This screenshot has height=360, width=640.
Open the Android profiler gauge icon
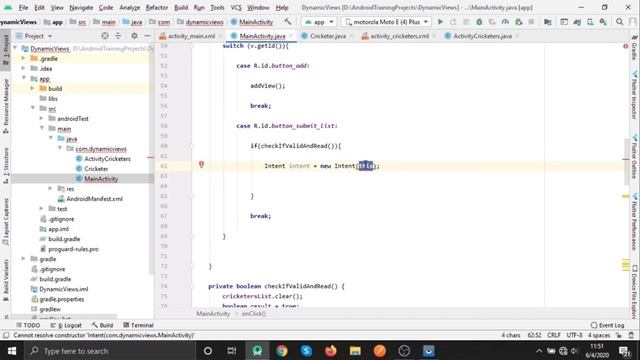pos(505,22)
